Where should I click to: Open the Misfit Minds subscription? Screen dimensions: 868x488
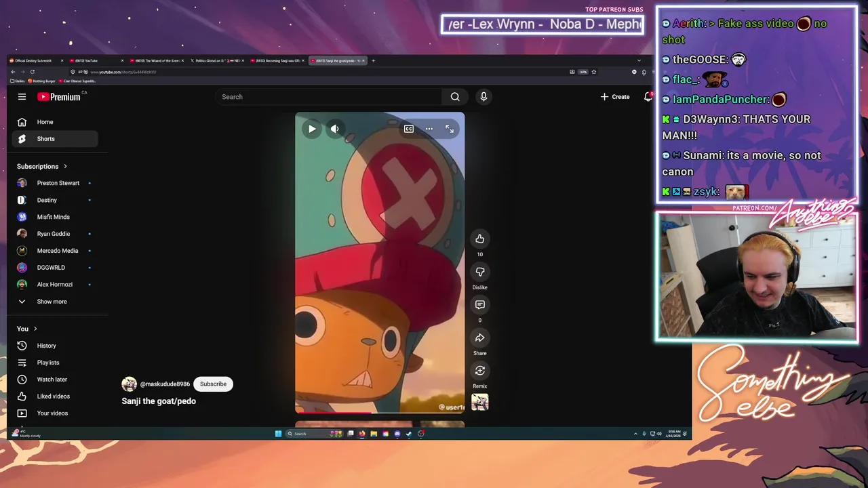(x=55, y=217)
